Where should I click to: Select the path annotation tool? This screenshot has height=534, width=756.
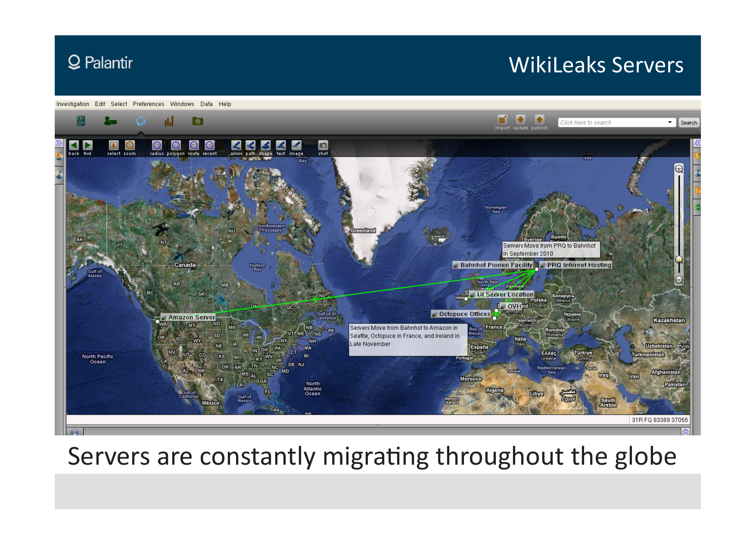click(250, 146)
